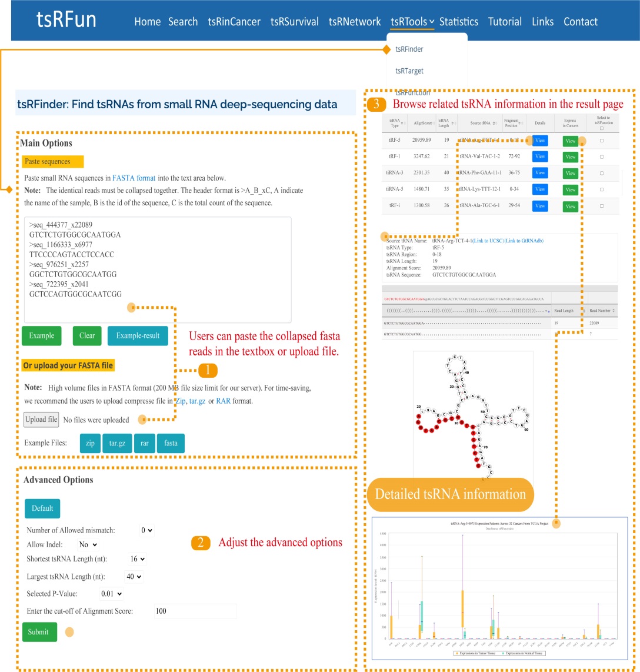Choose tsRFinder from the tsRTools menu

coord(409,49)
